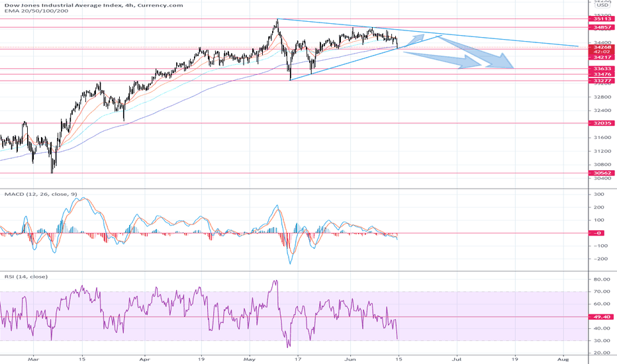
Task: Select the RSI (14, close) legend
Action: coord(26,277)
